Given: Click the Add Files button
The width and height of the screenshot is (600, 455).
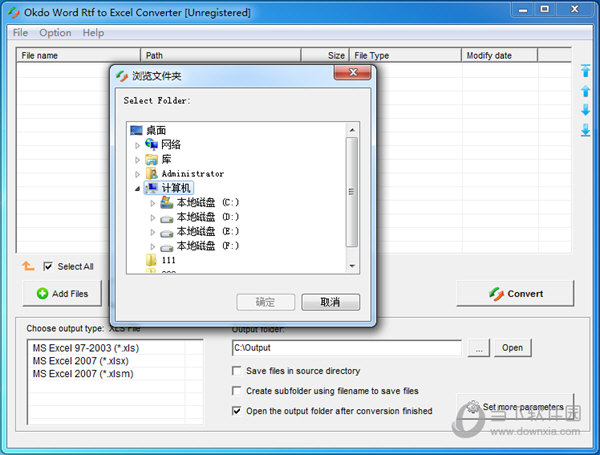Looking at the screenshot, I should coord(62,294).
